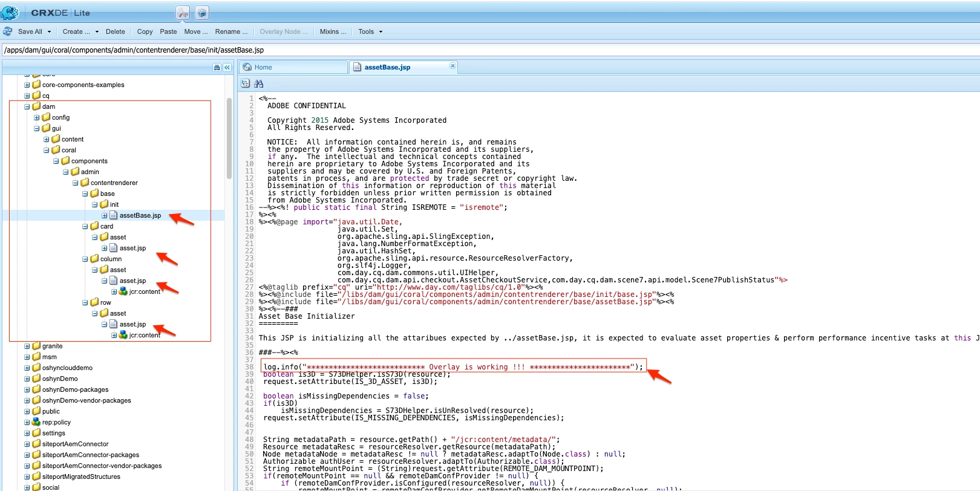The height and width of the screenshot is (491, 980).
Task: Open the CRXDE Lite developer tools switcher icon
Action: click(x=183, y=13)
